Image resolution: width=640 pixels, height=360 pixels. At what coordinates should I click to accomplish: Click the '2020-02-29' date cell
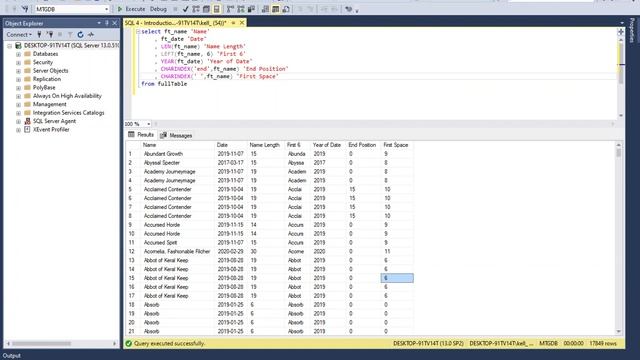[231, 251]
